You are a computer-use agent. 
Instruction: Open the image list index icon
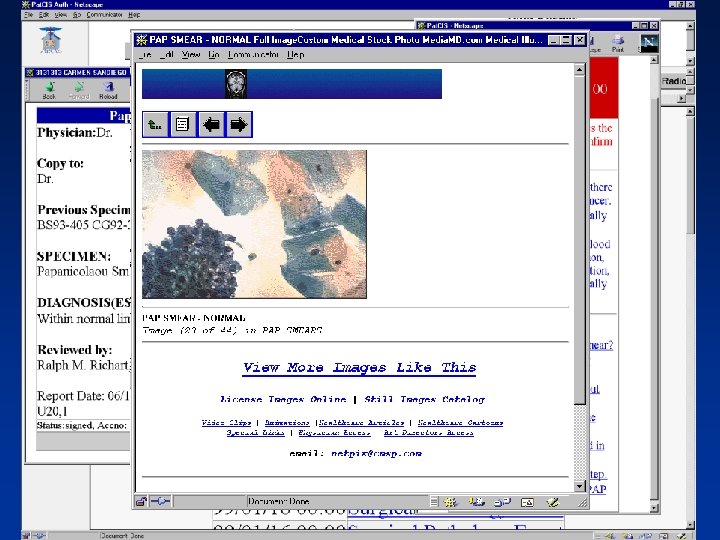[182, 124]
